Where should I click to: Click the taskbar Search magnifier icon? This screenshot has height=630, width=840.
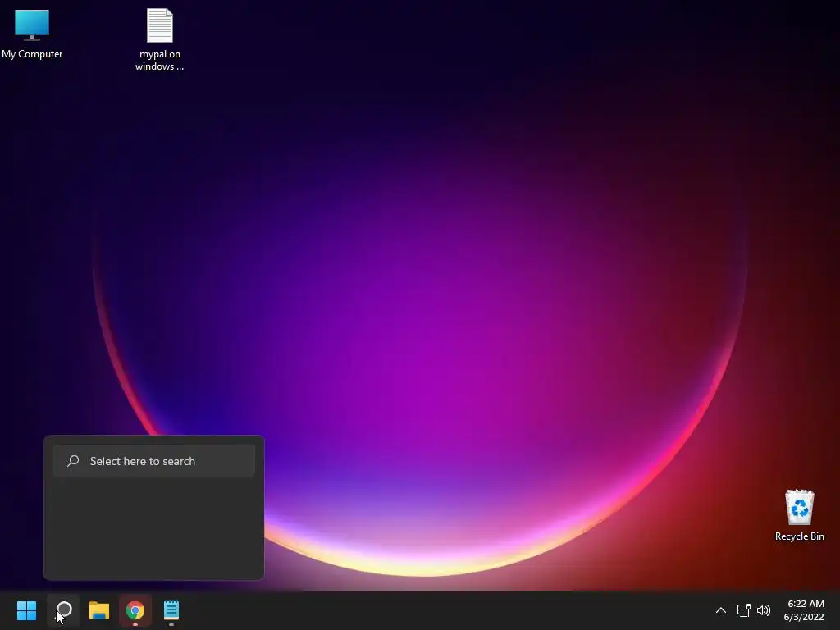(64, 610)
